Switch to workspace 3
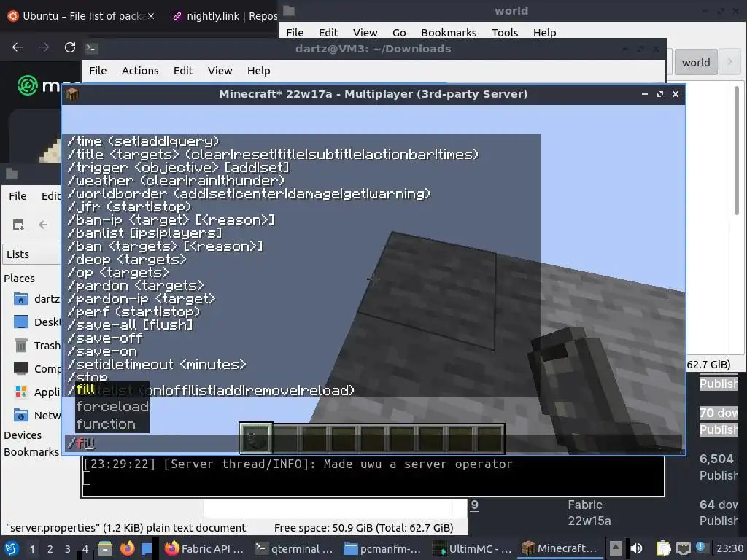This screenshot has height=560, width=747. click(x=68, y=549)
